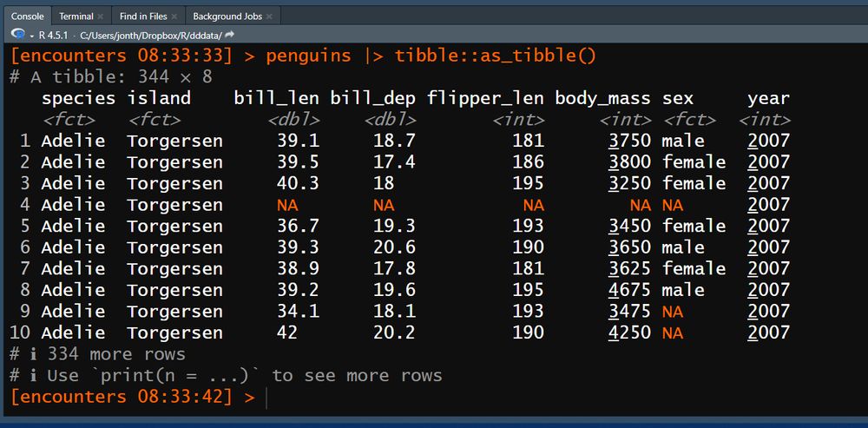The image size is (868, 428).
Task: Click the <int> type under flipper_len
Action: (519, 120)
